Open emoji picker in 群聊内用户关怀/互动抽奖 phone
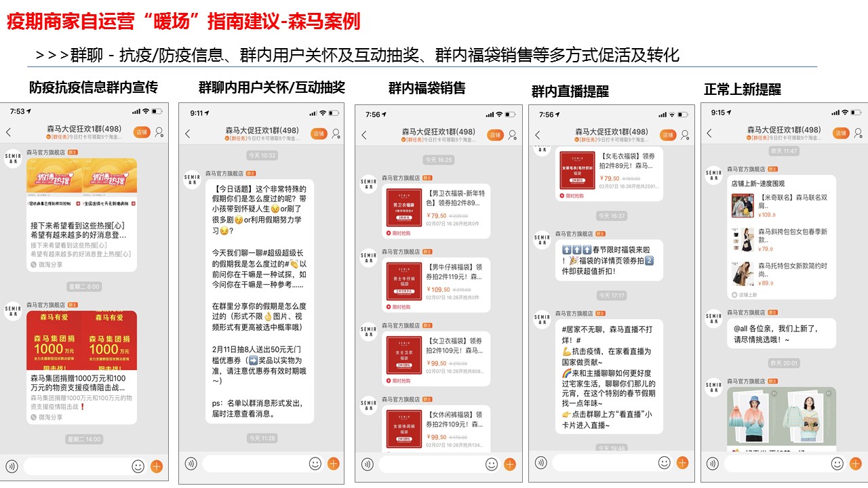 (x=315, y=464)
